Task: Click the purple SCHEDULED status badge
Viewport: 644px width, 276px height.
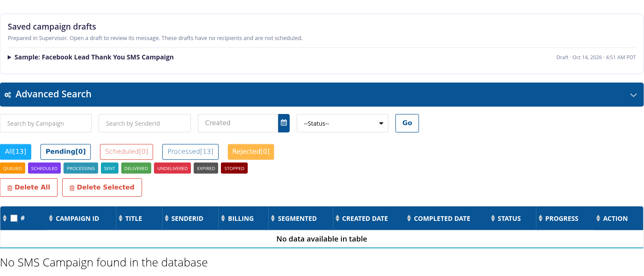Action: pyautogui.click(x=44, y=168)
